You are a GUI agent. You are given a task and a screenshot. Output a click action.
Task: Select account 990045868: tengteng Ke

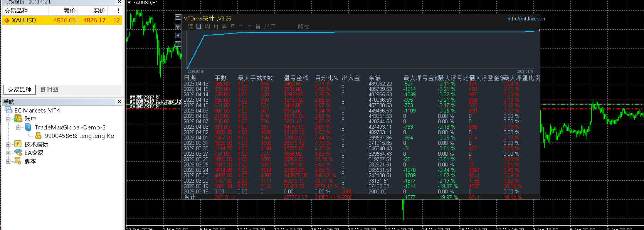(79, 136)
